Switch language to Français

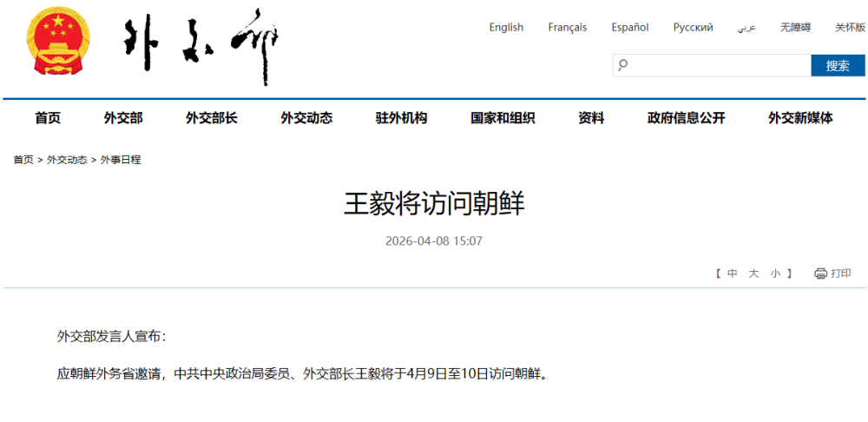(x=568, y=28)
